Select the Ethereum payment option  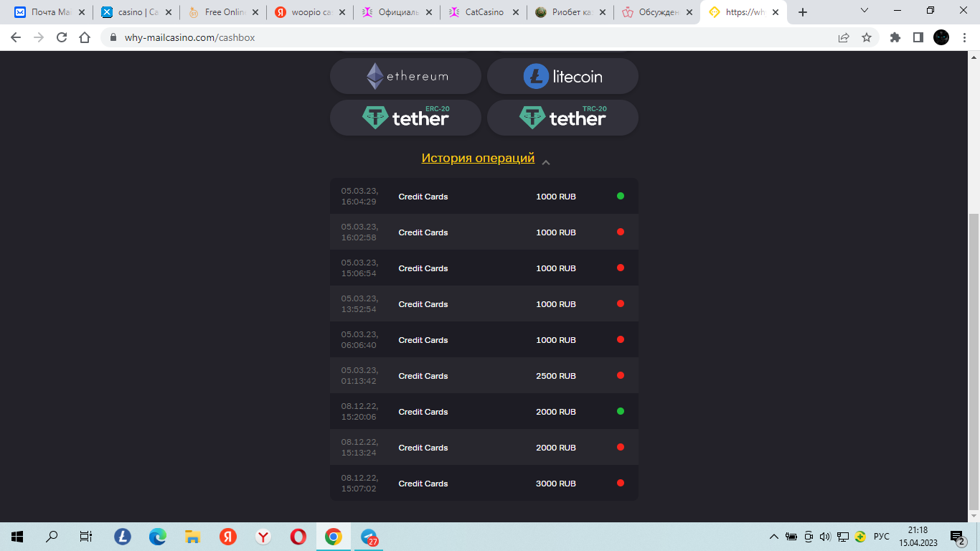pyautogui.click(x=405, y=76)
